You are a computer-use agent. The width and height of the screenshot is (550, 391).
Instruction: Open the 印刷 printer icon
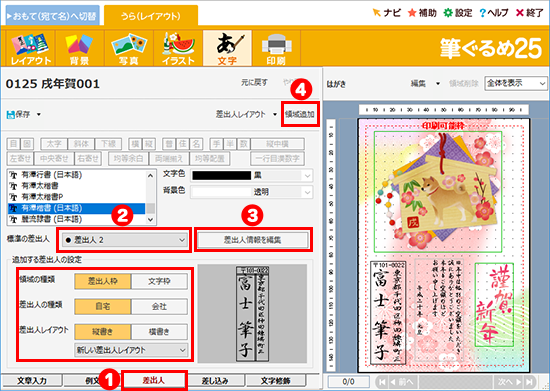pyautogui.click(x=276, y=49)
